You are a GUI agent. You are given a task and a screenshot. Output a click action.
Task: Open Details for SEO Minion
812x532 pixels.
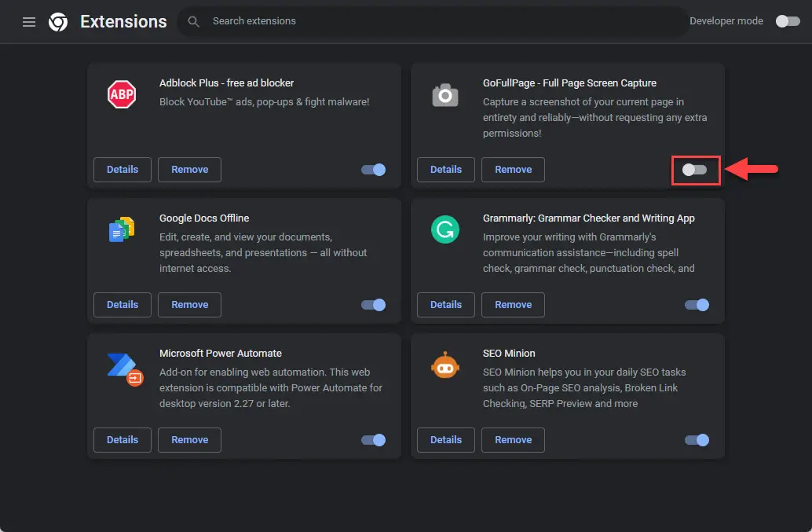point(446,440)
